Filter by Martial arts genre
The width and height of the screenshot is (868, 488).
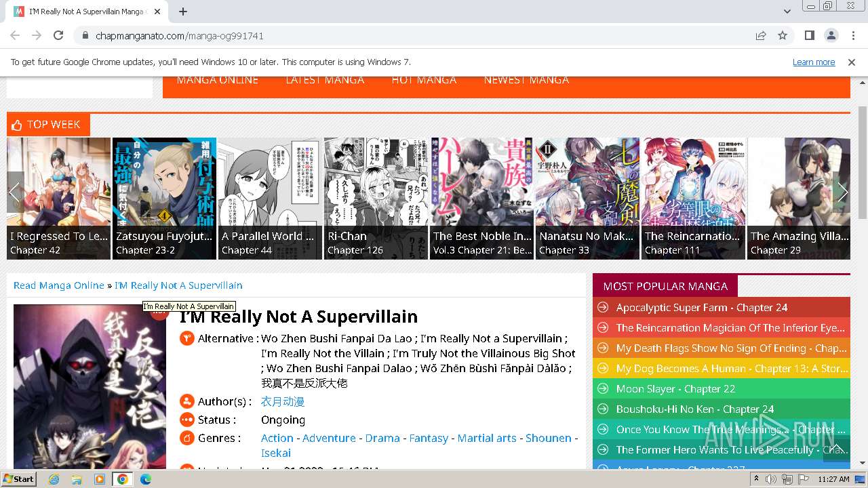pyautogui.click(x=487, y=438)
